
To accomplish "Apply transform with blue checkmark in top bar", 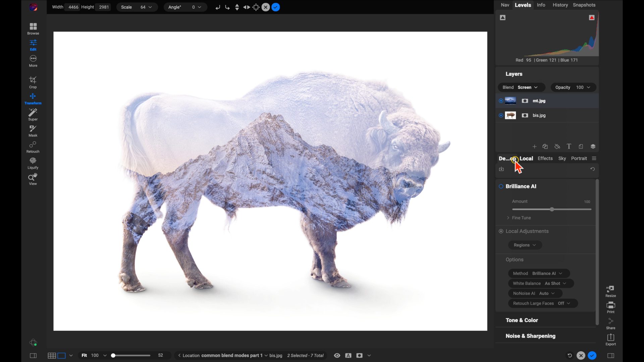I will [276, 7].
